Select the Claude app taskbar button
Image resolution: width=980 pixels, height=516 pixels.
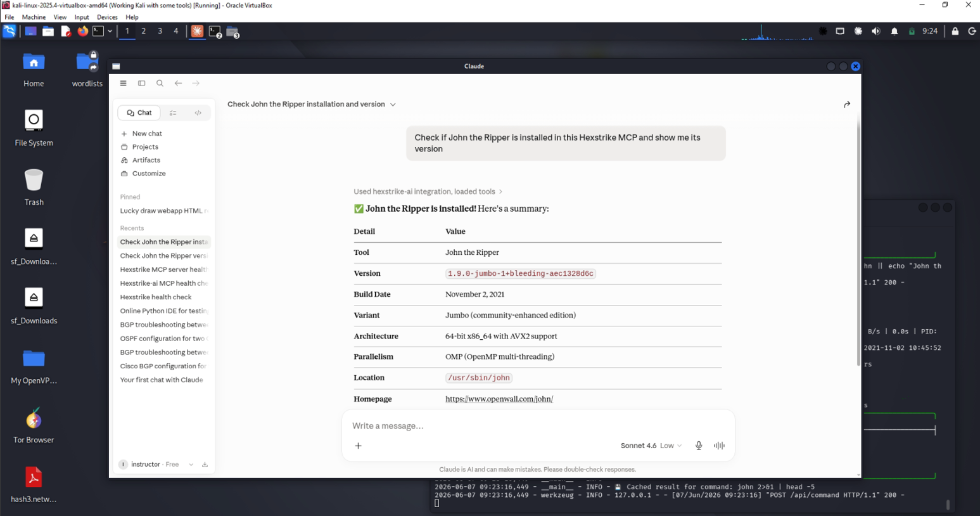198,31
